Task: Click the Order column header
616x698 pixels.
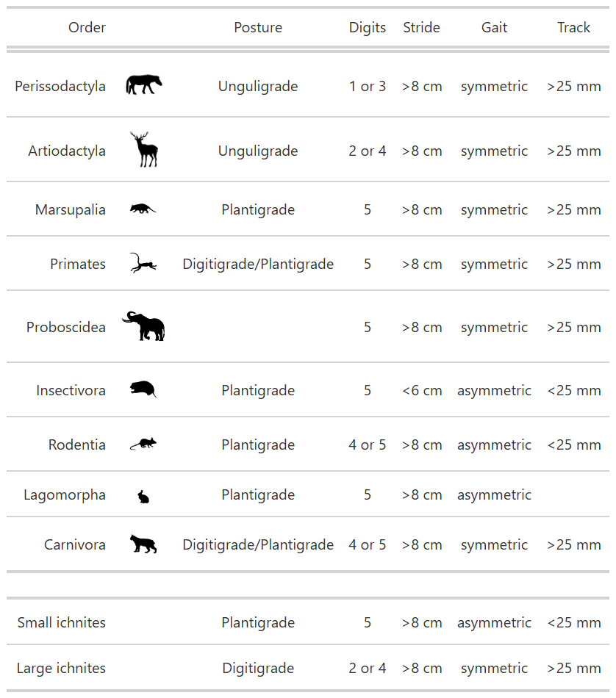Action: pyautogui.click(x=87, y=28)
